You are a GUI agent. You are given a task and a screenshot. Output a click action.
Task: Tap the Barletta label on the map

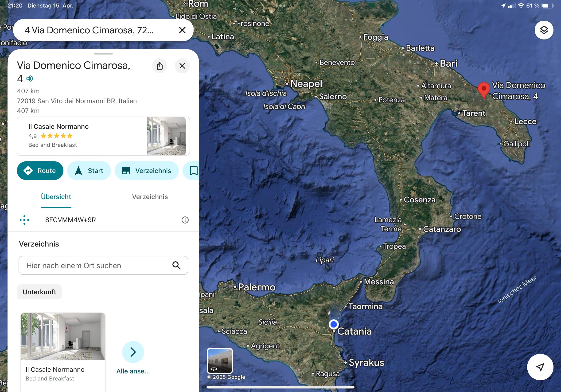tap(420, 48)
